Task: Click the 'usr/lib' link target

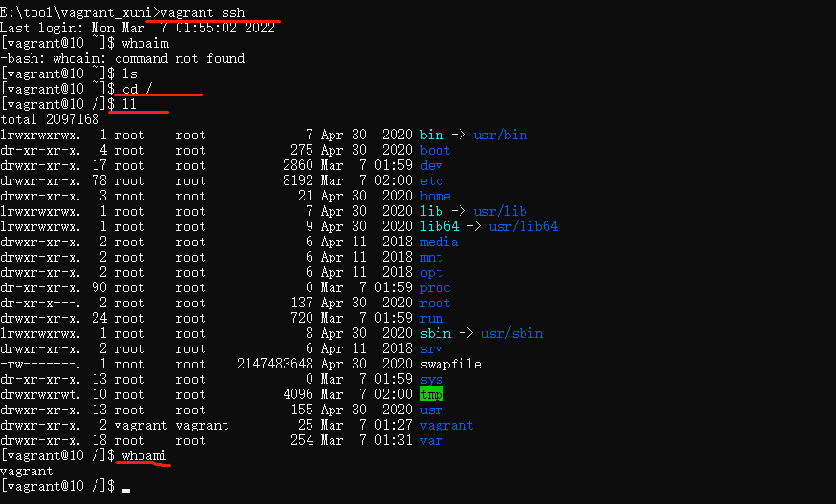Action: pos(500,211)
